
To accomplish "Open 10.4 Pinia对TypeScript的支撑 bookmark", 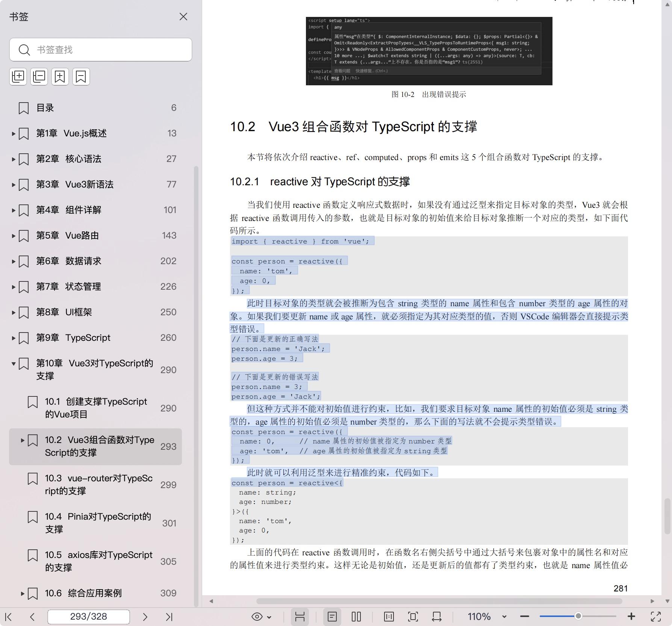I will point(98,523).
